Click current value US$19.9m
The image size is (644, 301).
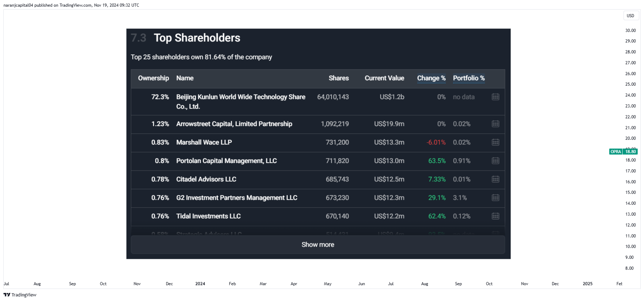pyautogui.click(x=389, y=124)
